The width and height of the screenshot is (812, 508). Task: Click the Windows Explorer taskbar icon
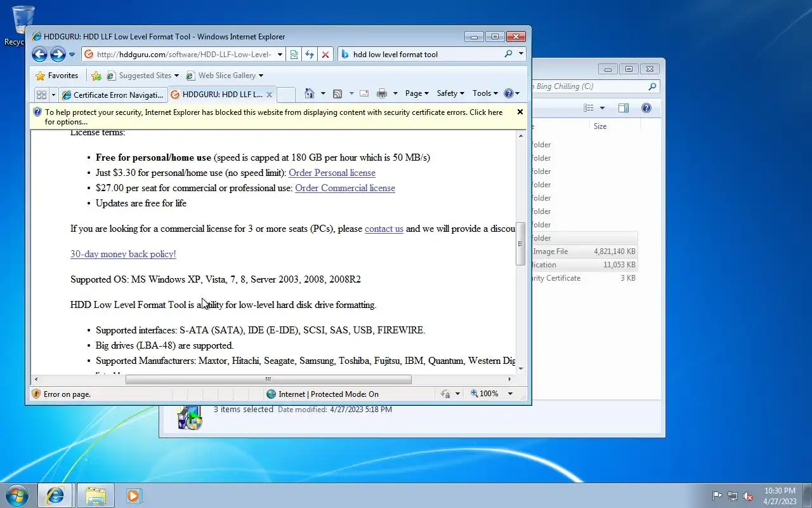tap(95, 495)
